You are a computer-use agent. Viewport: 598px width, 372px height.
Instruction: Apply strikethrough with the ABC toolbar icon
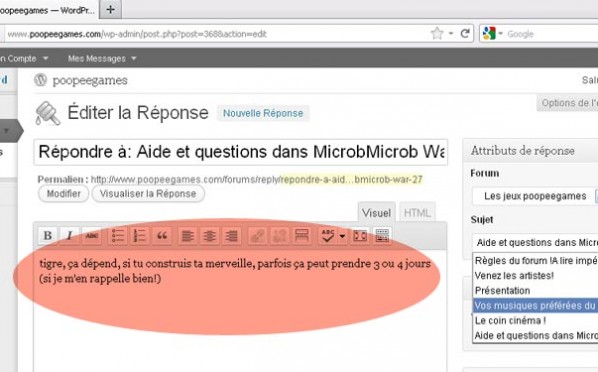pyautogui.click(x=92, y=236)
